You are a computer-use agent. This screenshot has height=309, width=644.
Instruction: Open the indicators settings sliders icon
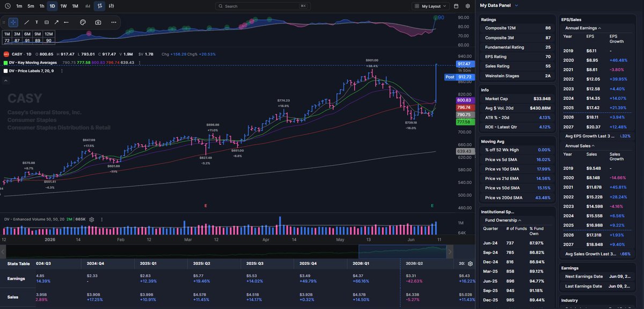click(x=111, y=6)
